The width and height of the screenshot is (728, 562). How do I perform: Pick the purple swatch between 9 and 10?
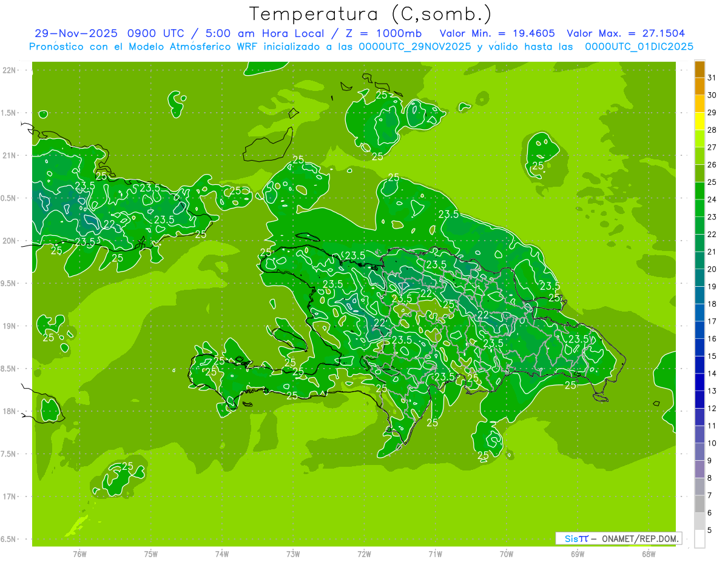pos(699,452)
